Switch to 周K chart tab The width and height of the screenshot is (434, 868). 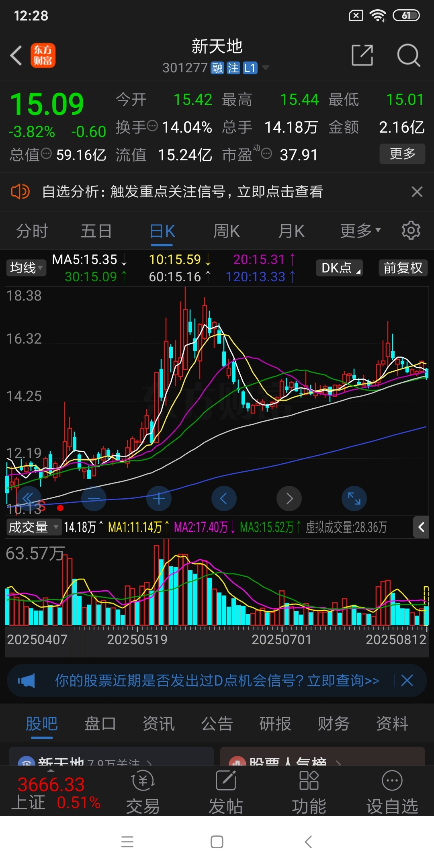click(x=226, y=231)
